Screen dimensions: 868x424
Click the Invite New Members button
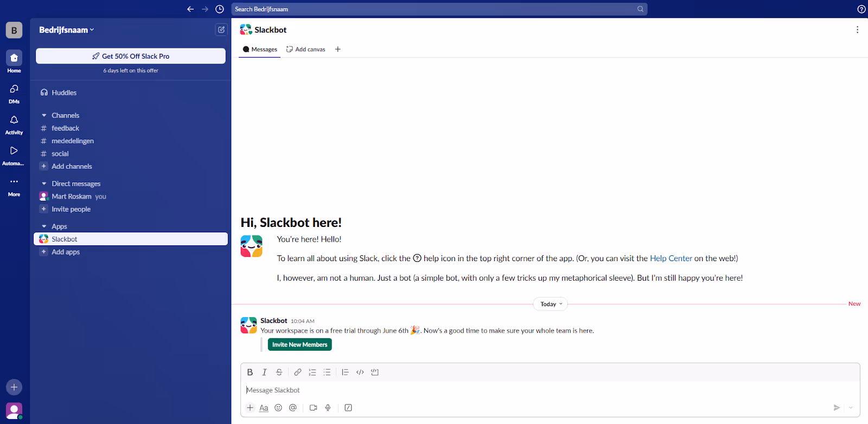point(300,345)
